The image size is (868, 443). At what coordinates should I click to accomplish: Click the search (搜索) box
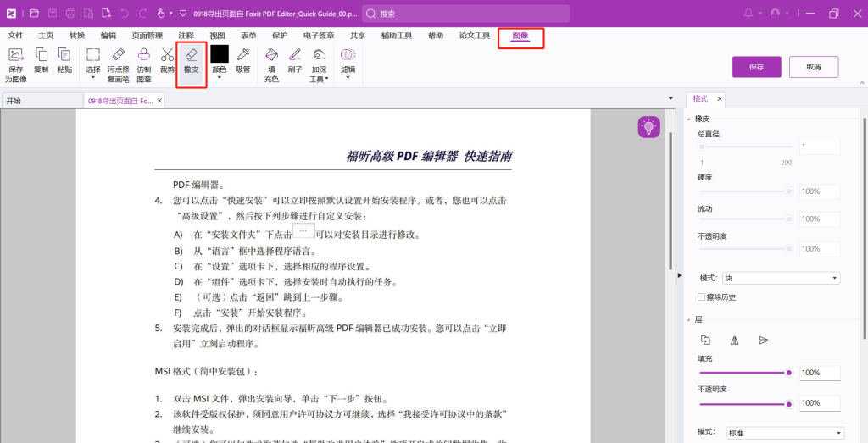point(465,14)
